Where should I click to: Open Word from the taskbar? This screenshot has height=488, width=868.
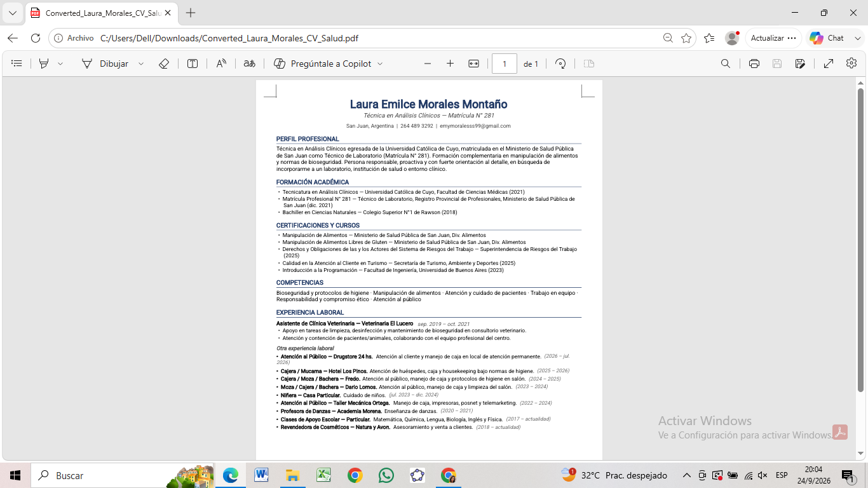pos(261,475)
